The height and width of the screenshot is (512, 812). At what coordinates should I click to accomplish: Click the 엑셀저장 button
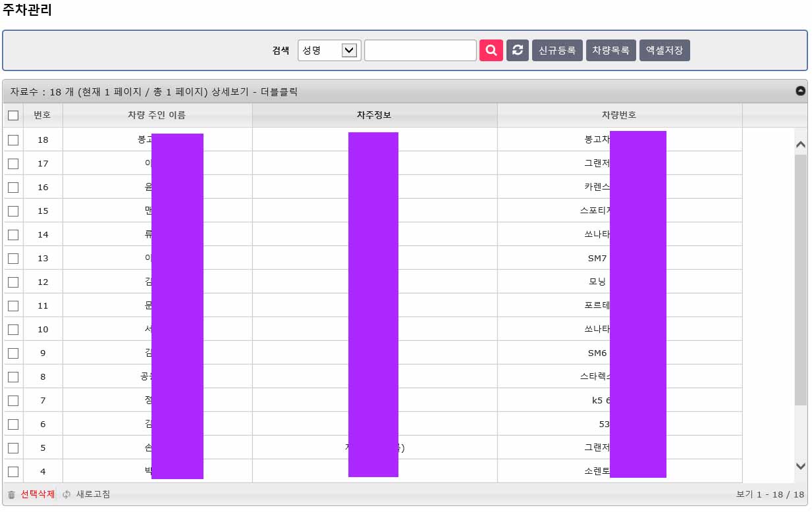[x=664, y=50]
